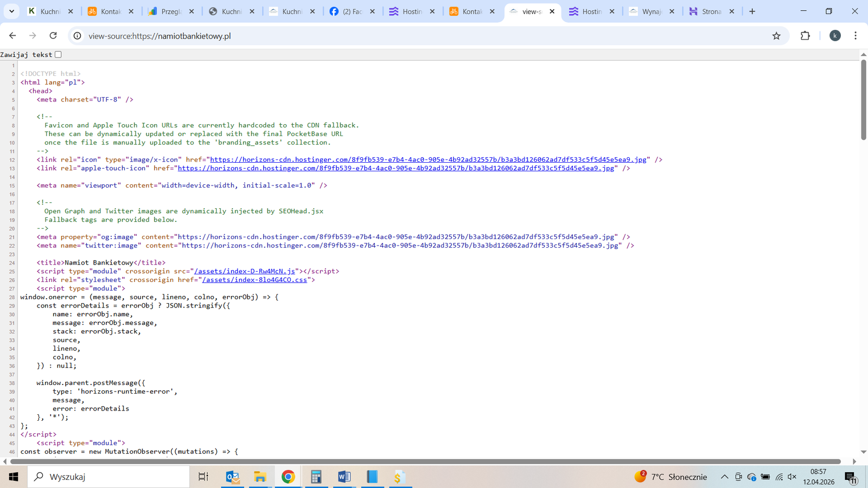868x488 pixels.
Task: Show hidden system tray icons chevron
Action: 724,477
